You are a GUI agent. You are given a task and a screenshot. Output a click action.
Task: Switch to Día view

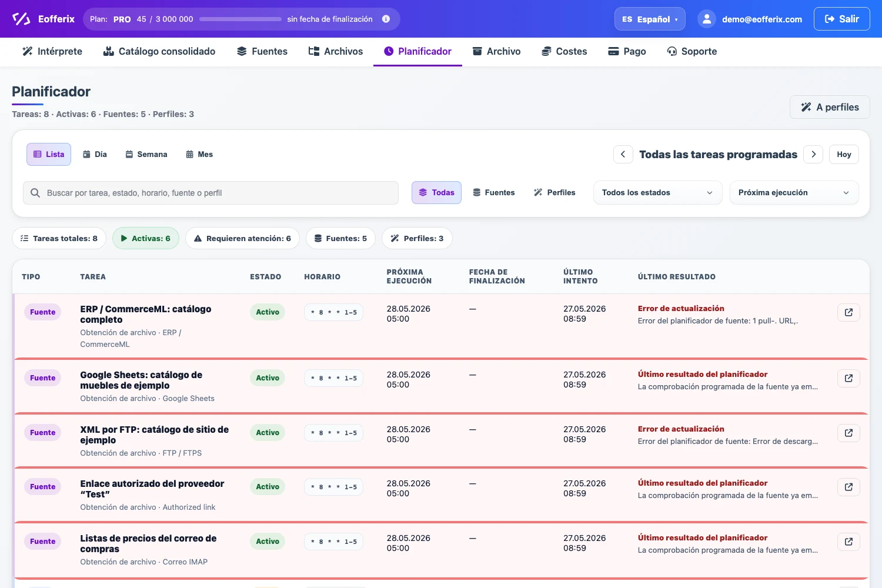[x=95, y=154]
